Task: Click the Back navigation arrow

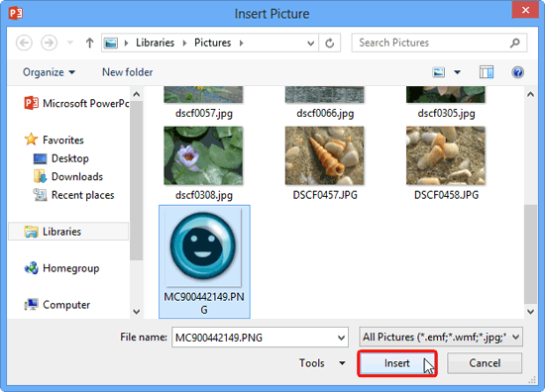Action: click(x=24, y=43)
